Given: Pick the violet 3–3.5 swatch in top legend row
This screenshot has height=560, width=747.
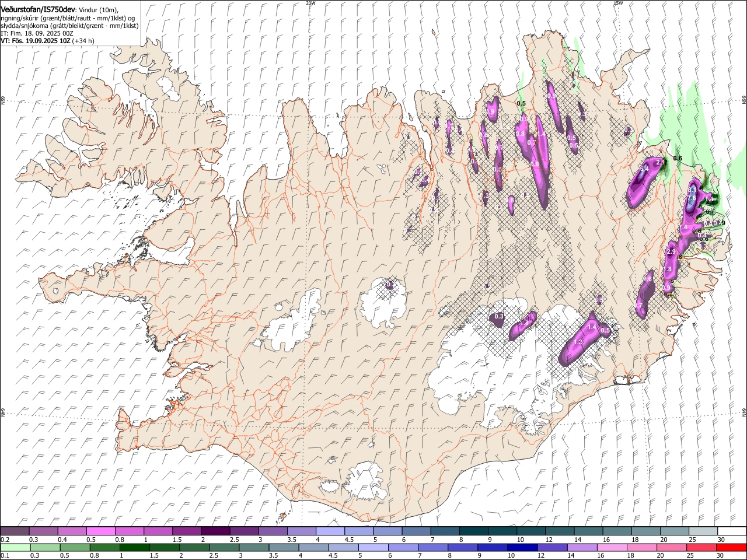Looking at the screenshot, I should click(x=273, y=531).
